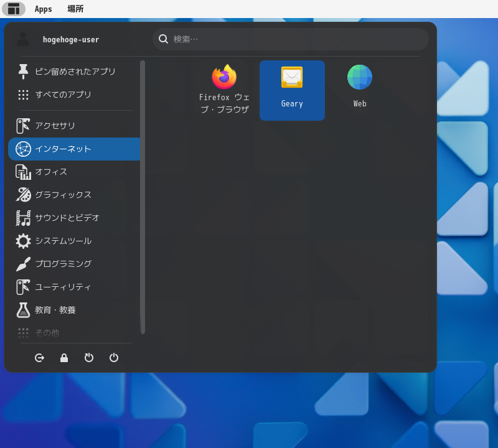The height and width of the screenshot is (448, 498).
Task: Click the restart session icon
Action: tap(89, 358)
